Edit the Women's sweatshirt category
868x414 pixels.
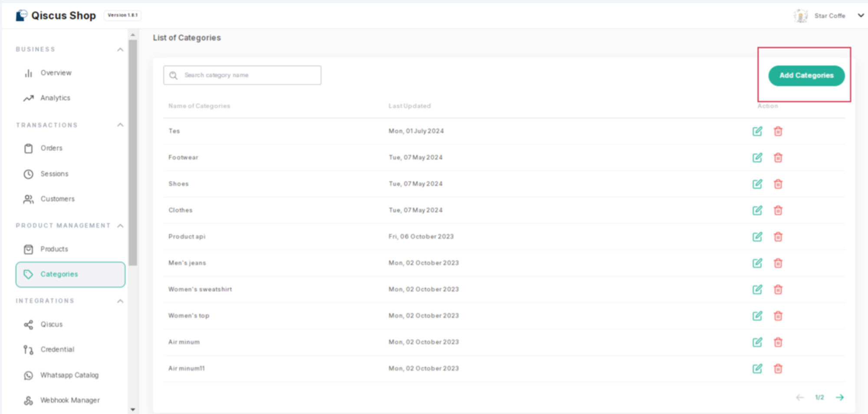click(757, 289)
